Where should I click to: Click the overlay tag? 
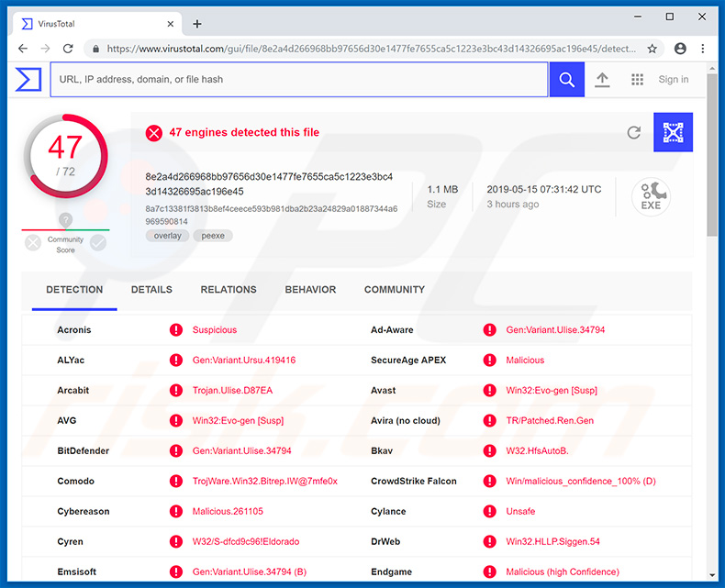click(x=167, y=236)
